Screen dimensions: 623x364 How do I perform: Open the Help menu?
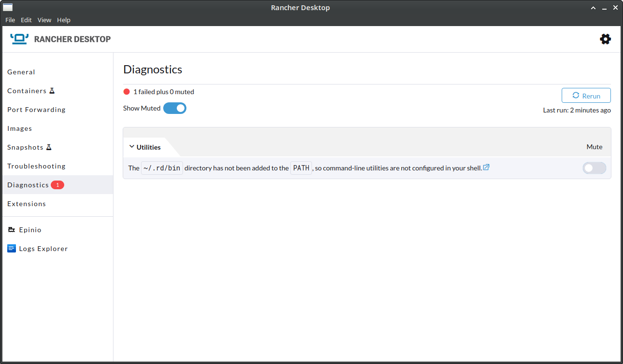coord(64,20)
